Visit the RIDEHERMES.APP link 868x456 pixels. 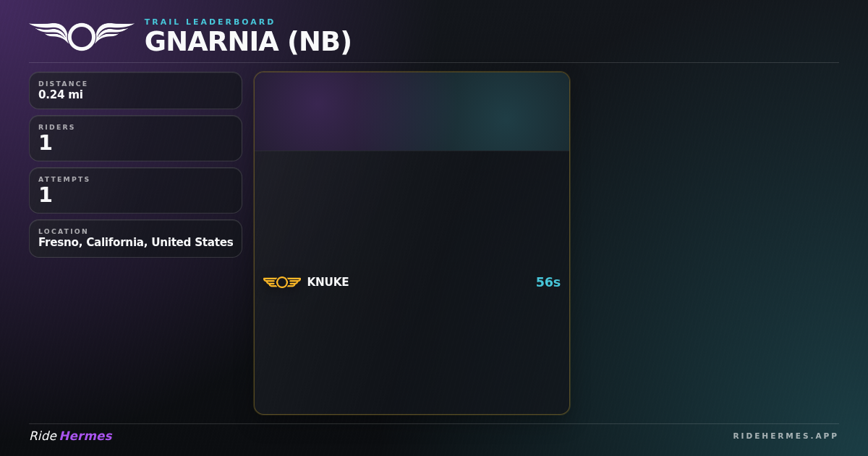pos(786,436)
